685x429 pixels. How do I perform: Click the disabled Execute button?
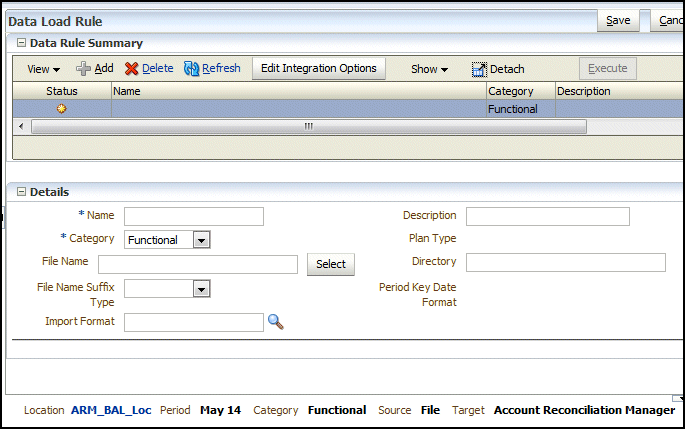click(x=608, y=69)
